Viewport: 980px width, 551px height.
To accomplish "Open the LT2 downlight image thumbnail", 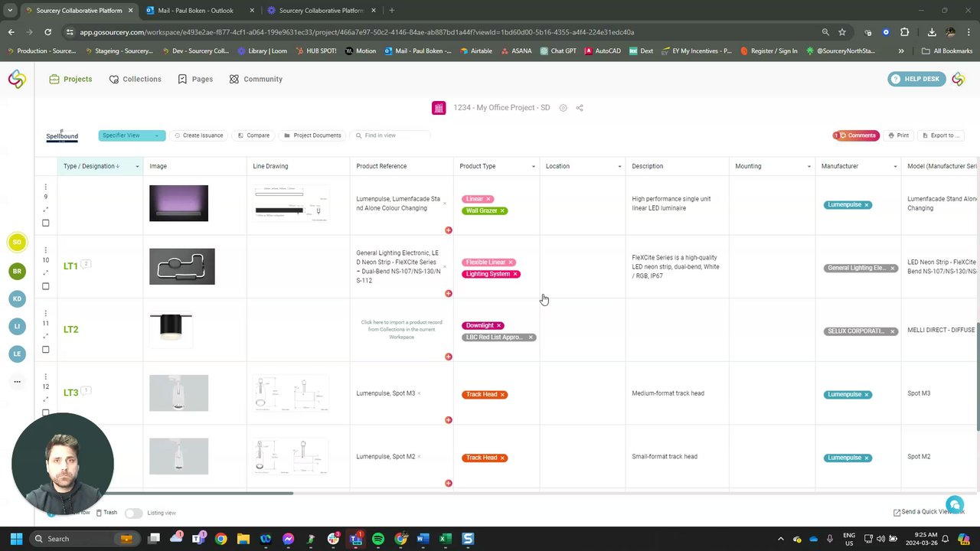I will coord(171,326).
